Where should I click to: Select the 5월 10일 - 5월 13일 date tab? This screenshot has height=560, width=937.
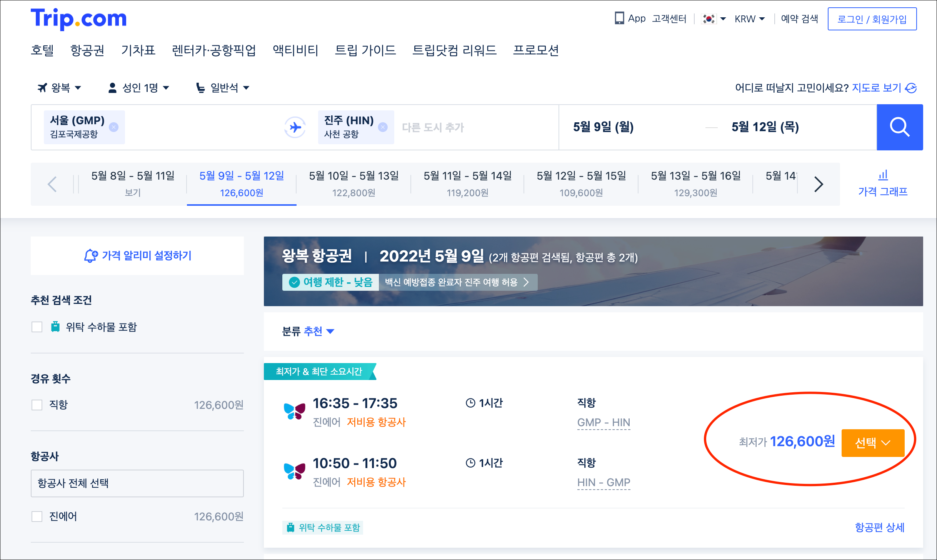point(353,184)
